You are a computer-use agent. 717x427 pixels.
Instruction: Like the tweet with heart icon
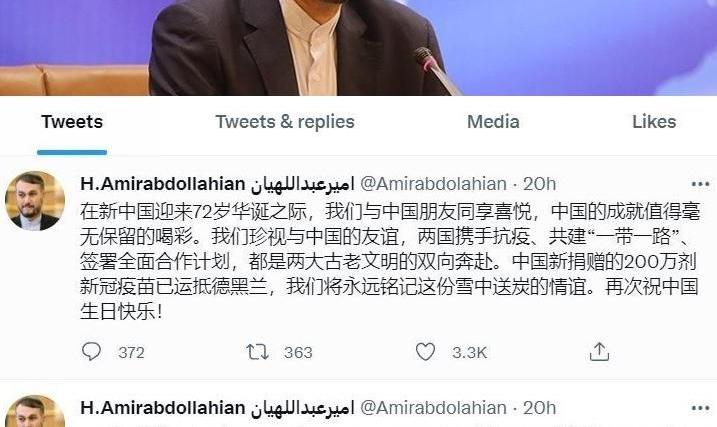(x=425, y=352)
